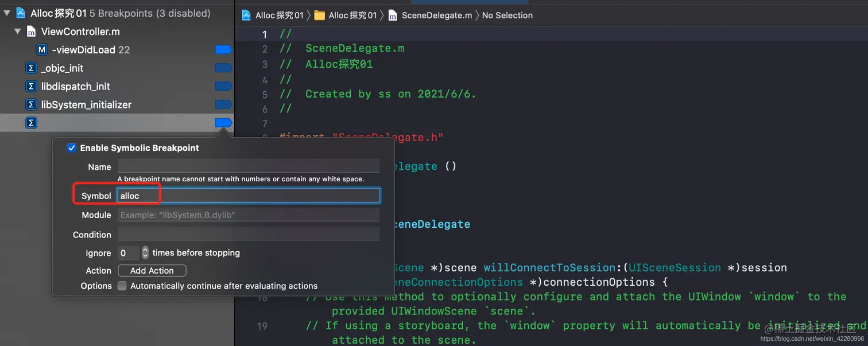
Task: Uncheck Enable Symbolic Breakpoint checkbox
Action: 72,148
